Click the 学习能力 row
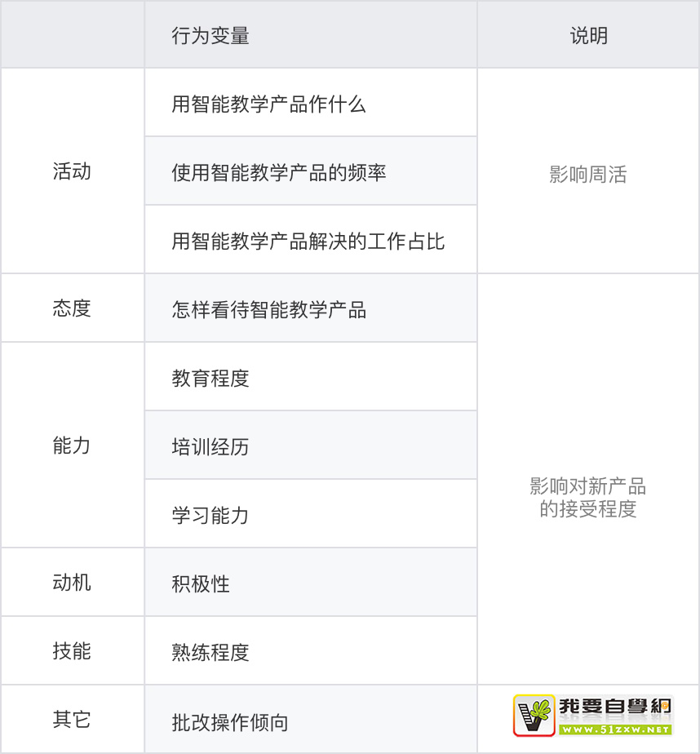 click(x=210, y=516)
